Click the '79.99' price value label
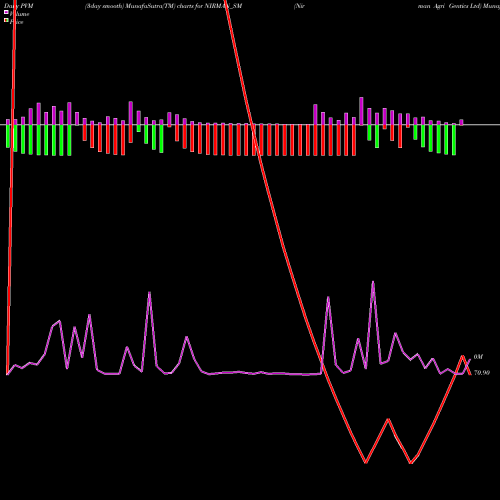 point(482,373)
